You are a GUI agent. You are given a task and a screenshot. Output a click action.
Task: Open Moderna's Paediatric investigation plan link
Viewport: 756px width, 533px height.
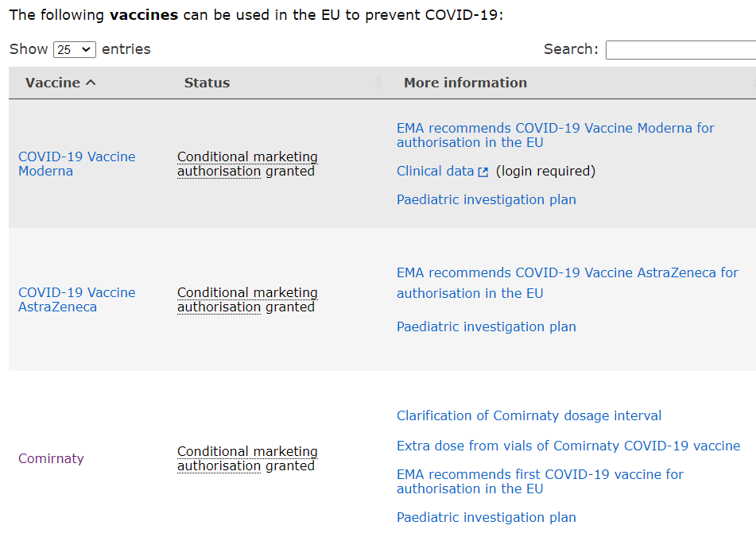[486, 199]
